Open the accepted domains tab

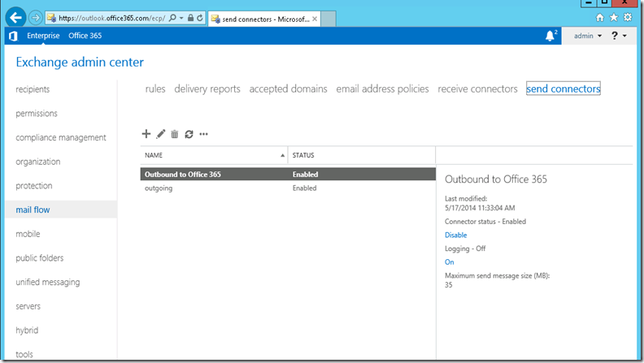[x=289, y=89]
